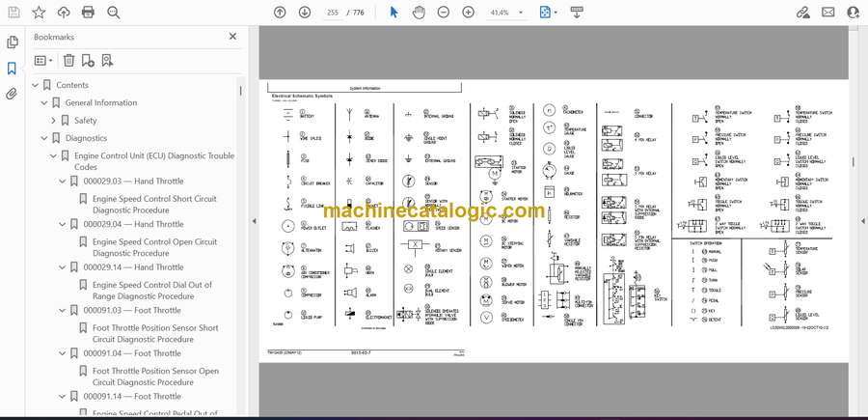Collapse the Diagnostics bookmark

click(x=44, y=138)
